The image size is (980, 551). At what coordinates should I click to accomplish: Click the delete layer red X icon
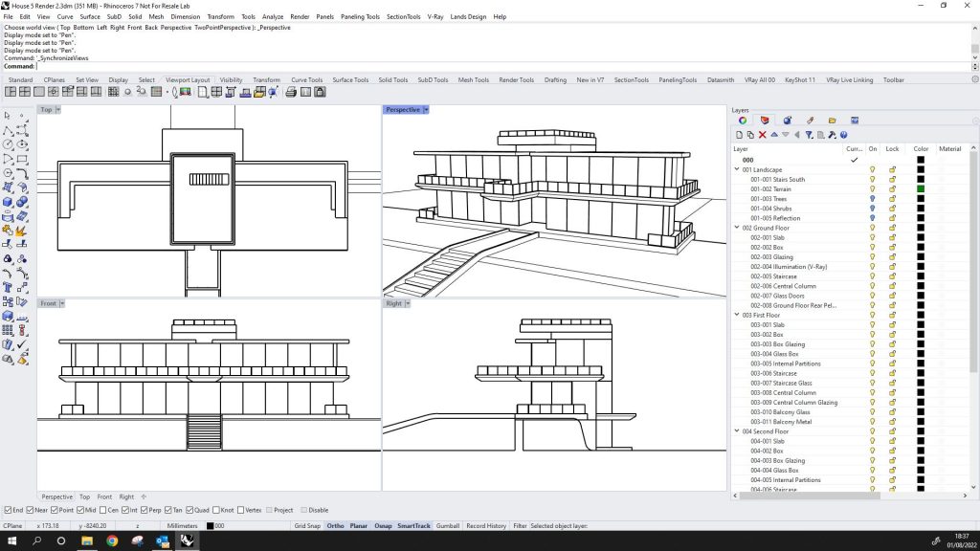click(763, 135)
